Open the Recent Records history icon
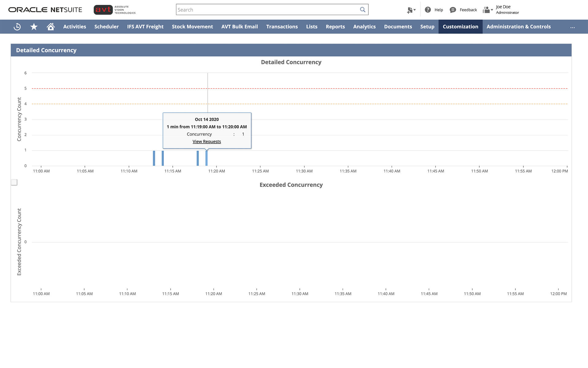Viewport: 588px width, 368px height. tap(17, 27)
